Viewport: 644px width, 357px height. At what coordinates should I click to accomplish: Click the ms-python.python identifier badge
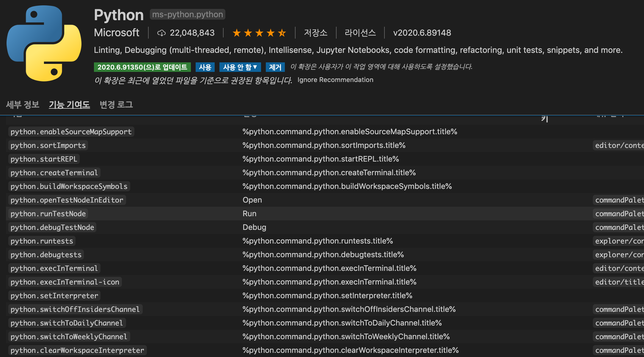[x=187, y=14]
